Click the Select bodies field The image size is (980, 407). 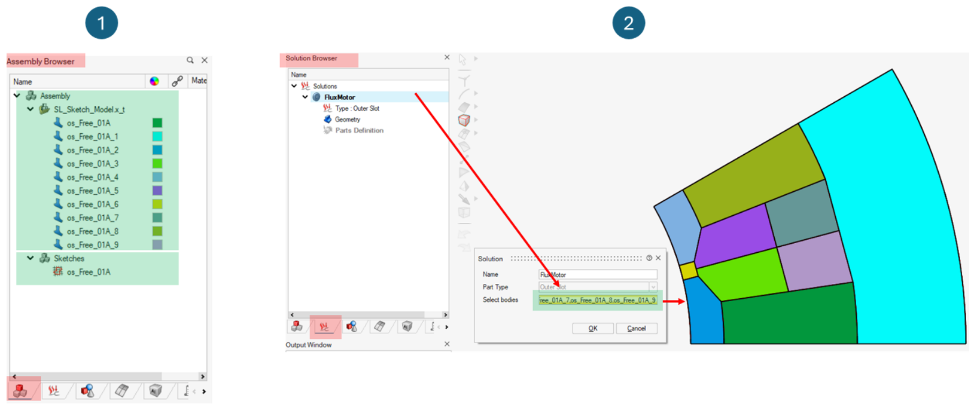click(598, 300)
